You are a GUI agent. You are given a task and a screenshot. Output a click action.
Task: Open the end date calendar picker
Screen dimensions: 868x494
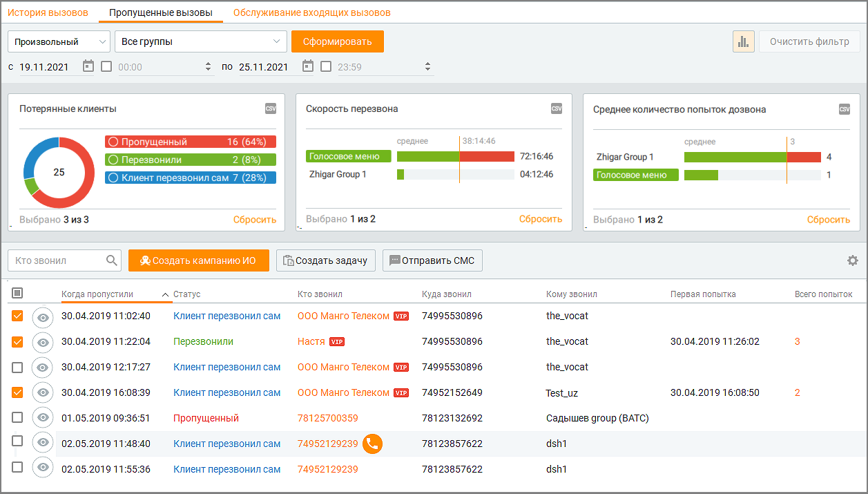[308, 66]
